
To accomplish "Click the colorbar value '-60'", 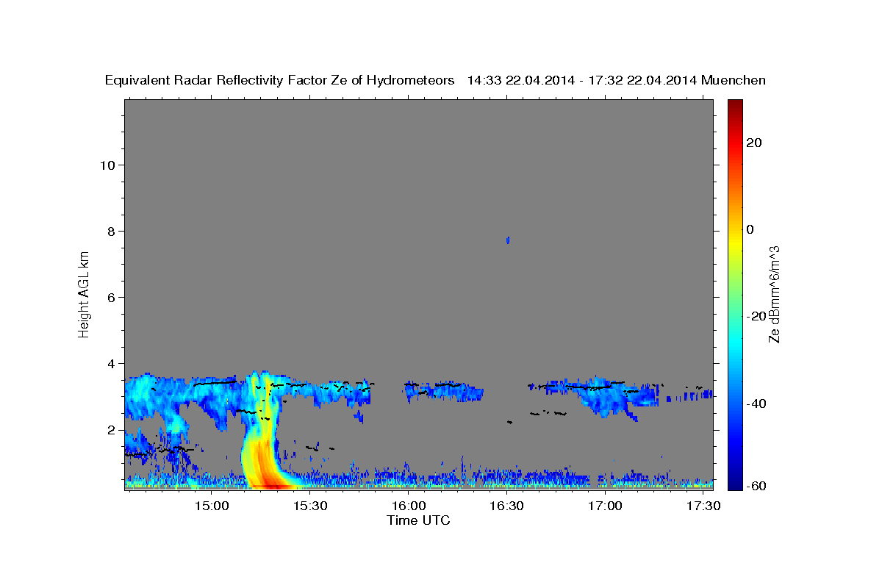I will click(757, 485).
